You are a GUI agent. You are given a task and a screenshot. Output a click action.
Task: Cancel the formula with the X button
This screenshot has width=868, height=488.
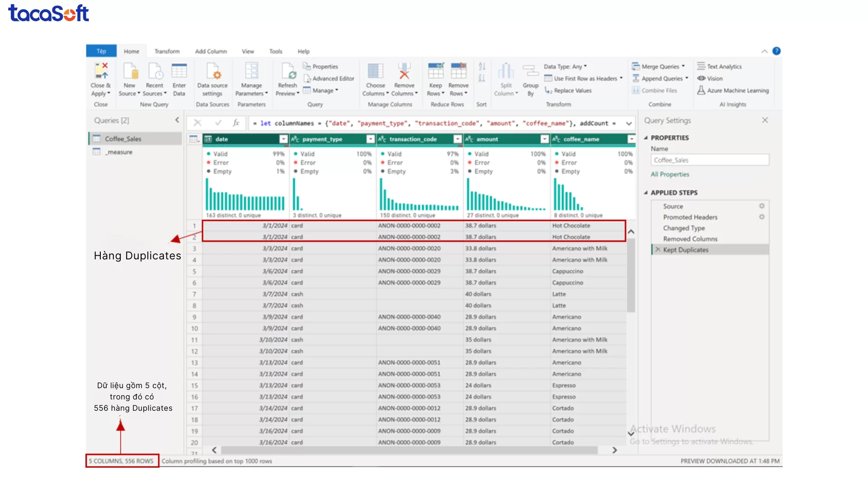coord(198,122)
